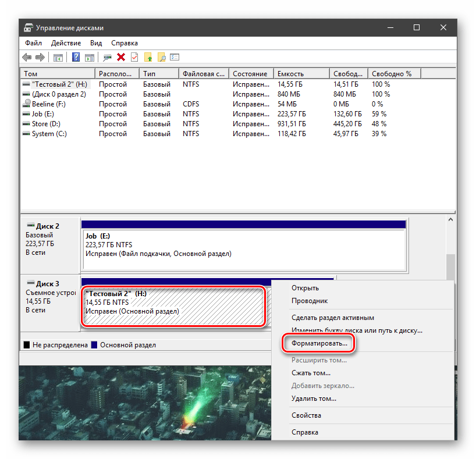
Task: Open the Вид menu
Action: 96,43
